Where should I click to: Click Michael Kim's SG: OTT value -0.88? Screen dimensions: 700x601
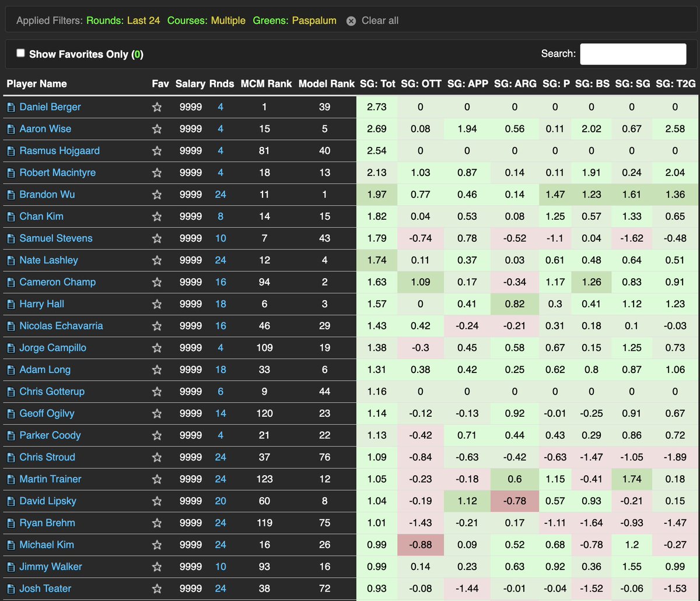click(420, 545)
